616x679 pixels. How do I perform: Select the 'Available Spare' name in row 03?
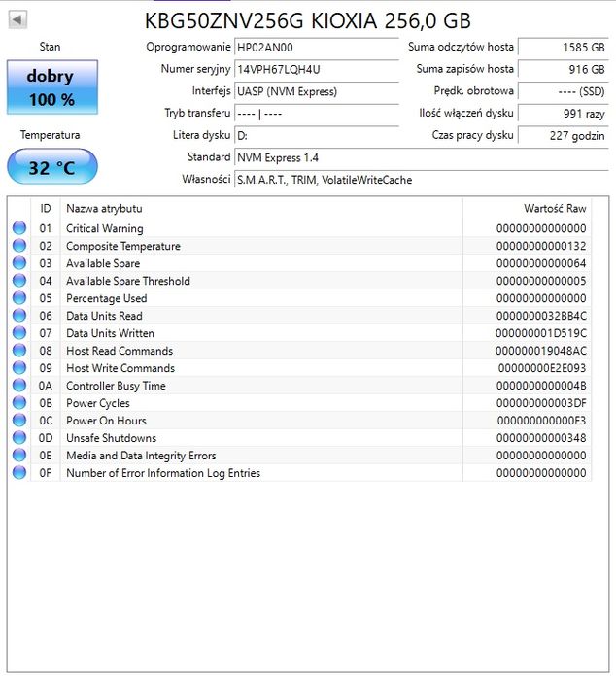103,263
